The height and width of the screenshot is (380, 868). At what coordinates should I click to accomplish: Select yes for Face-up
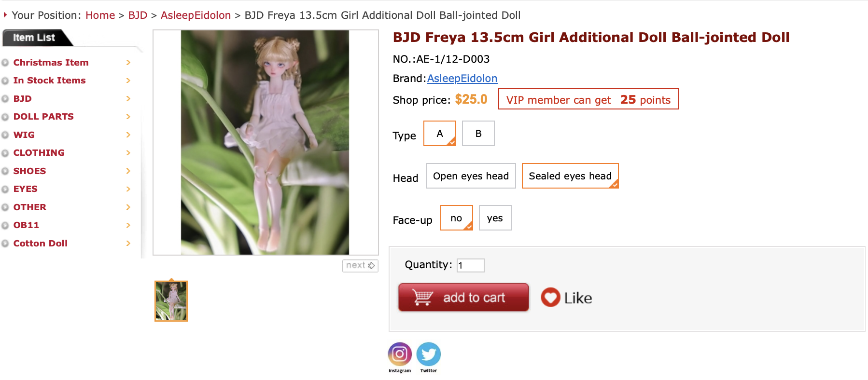pyautogui.click(x=495, y=218)
